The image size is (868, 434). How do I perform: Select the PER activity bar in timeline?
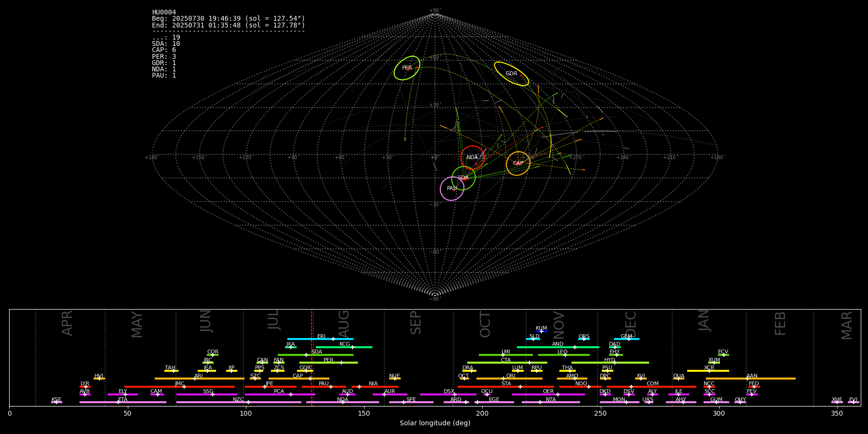[328, 363]
